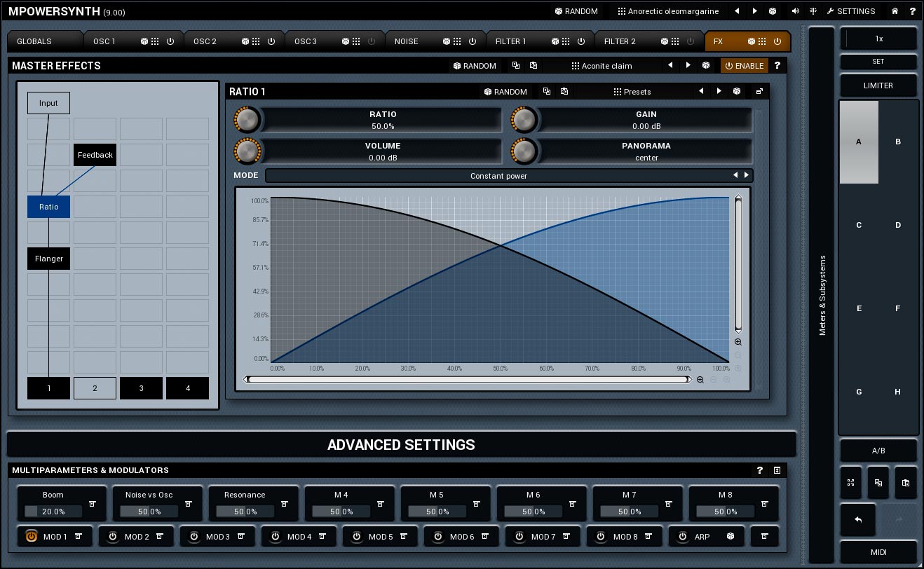Click the graph horizontal scrollbar
The height and width of the screenshot is (569, 924).
click(468, 380)
